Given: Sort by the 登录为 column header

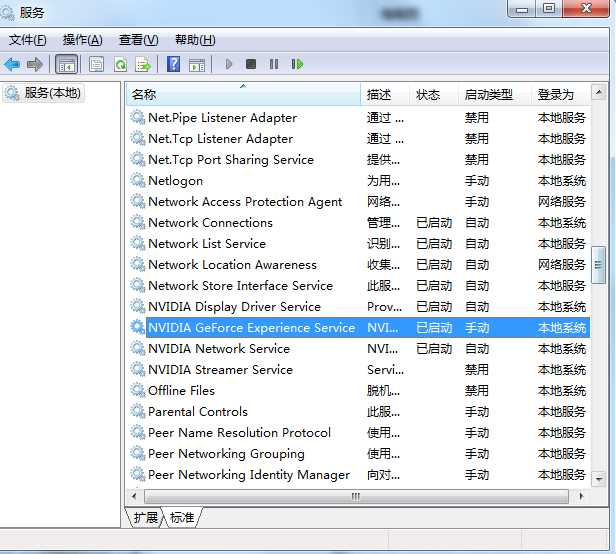Looking at the screenshot, I should pos(561,94).
